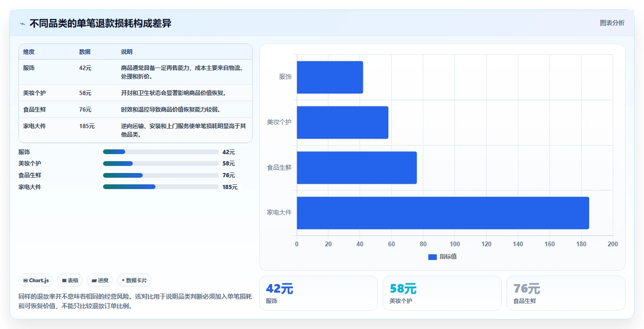The height and width of the screenshot is (329, 644).
Task: Click the 美妆个护 bar in the chart
Action: pyautogui.click(x=343, y=122)
